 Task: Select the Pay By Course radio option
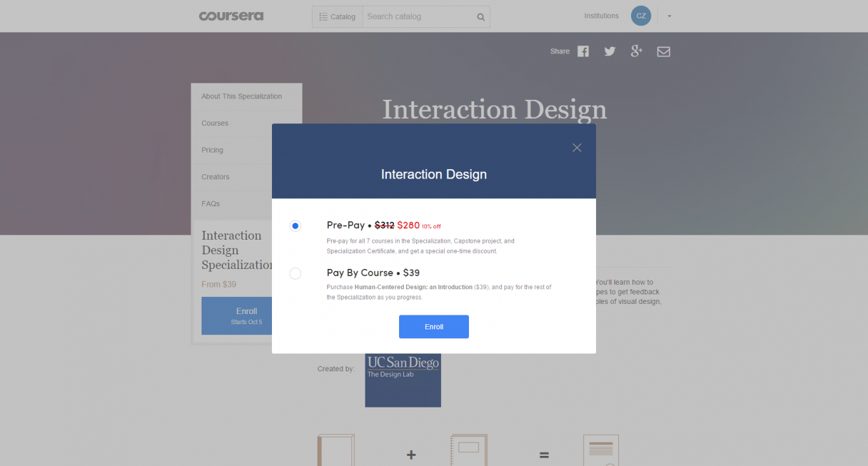[x=295, y=273]
